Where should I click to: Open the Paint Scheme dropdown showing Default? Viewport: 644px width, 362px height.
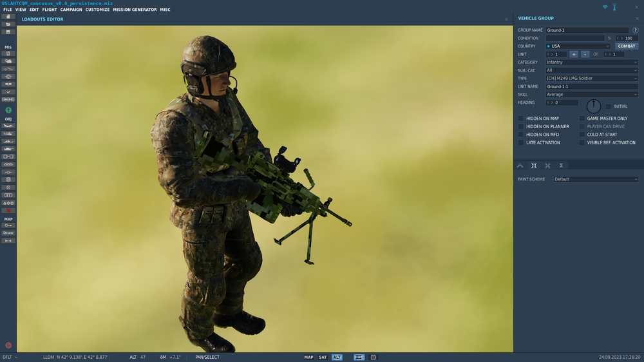(596, 179)
